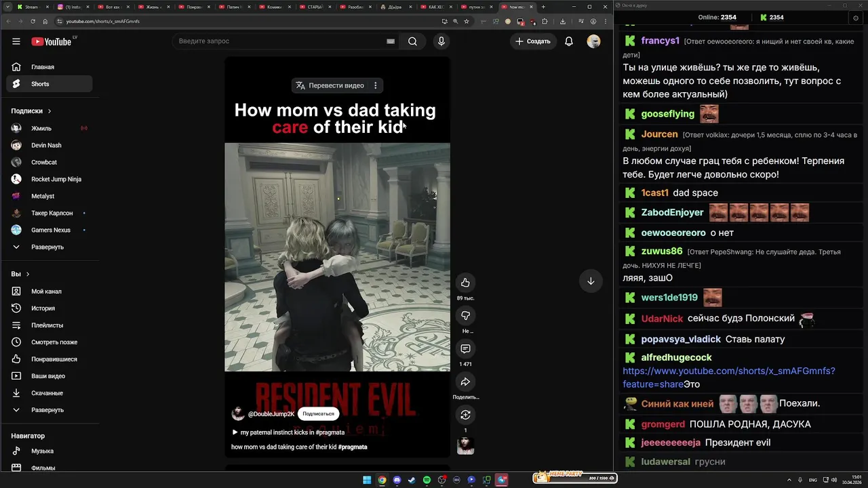Open the DoubleJump2K channel avatar
The height and width of the screenshot is (488, 868).
pyautogui.click(x=238, y=413)
